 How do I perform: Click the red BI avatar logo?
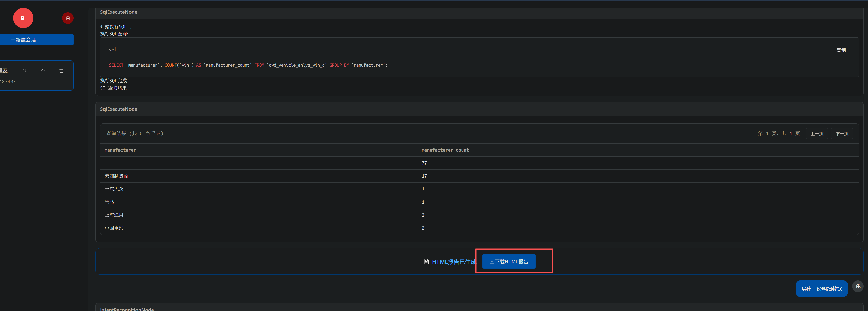23,18
